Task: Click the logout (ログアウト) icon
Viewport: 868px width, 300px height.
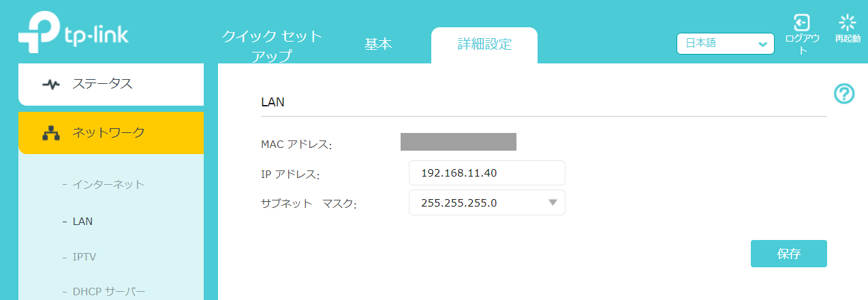Action: (x=802, y=22)
